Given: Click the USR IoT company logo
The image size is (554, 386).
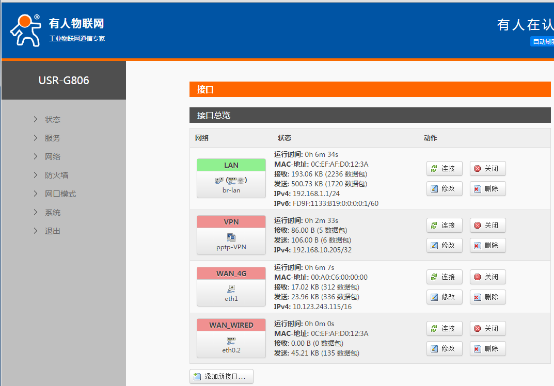Looking at the screenshot, I should click(x=25, y=30).
